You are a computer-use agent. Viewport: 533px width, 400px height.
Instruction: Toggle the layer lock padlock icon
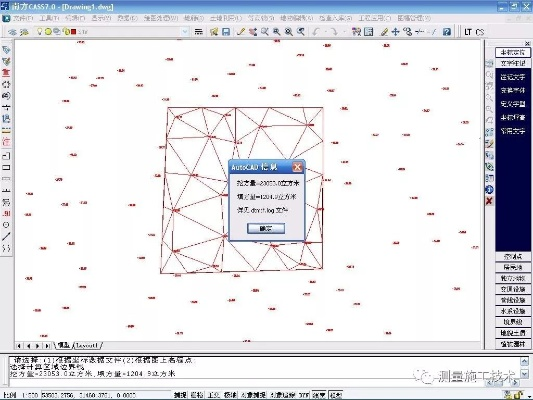(67, 32)
